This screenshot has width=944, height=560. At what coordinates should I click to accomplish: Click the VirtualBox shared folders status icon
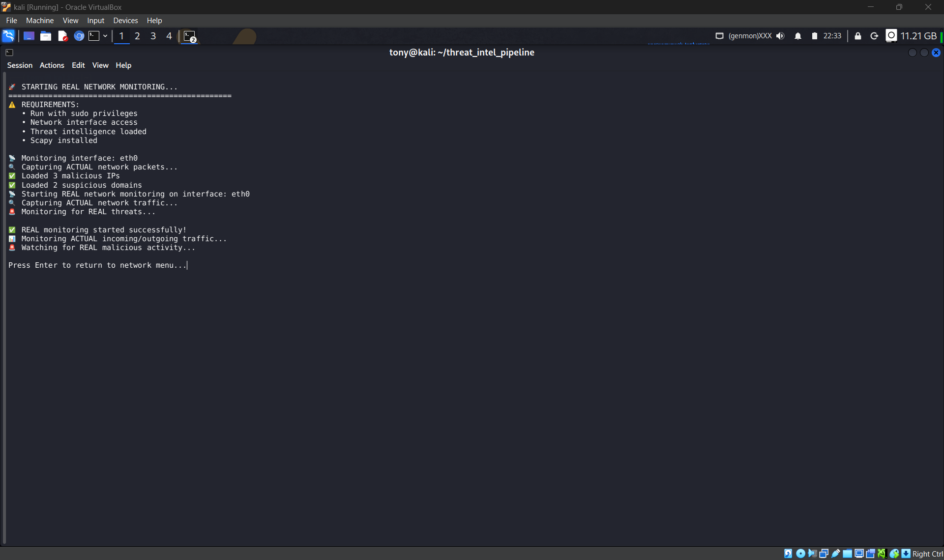[x=847, y=554]
